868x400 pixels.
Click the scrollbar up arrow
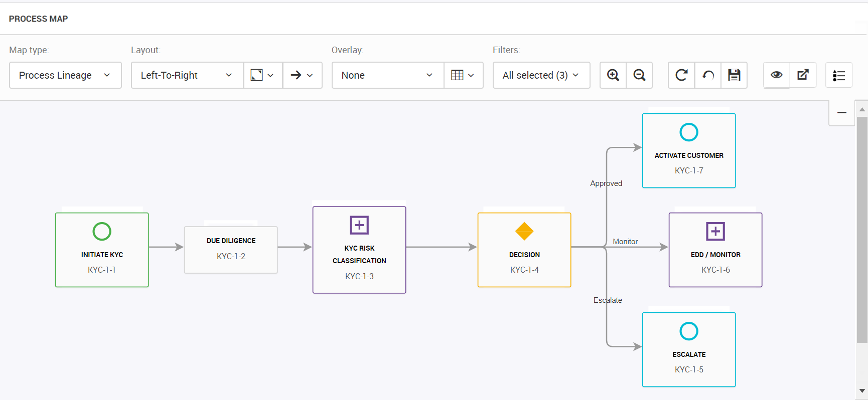click(x=862, y=109)
